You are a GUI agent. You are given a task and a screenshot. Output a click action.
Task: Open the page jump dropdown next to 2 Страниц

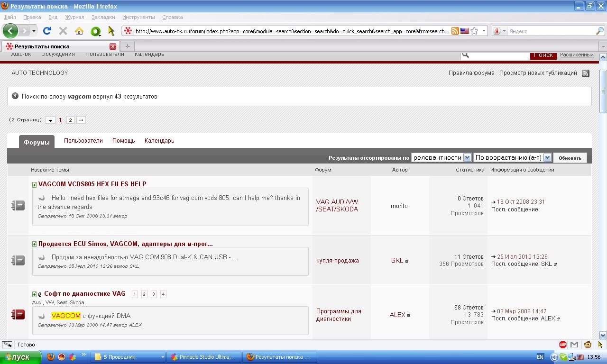[51, 120]
